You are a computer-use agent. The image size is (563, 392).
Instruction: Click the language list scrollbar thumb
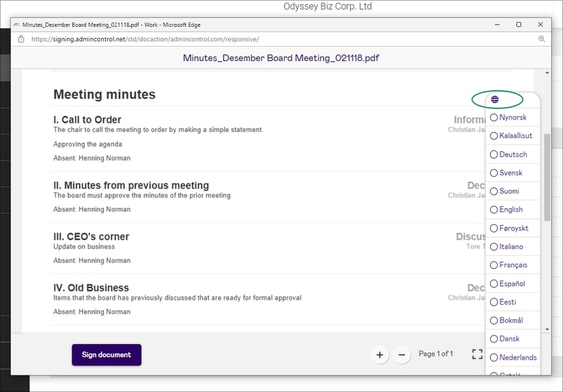(547, 177)
